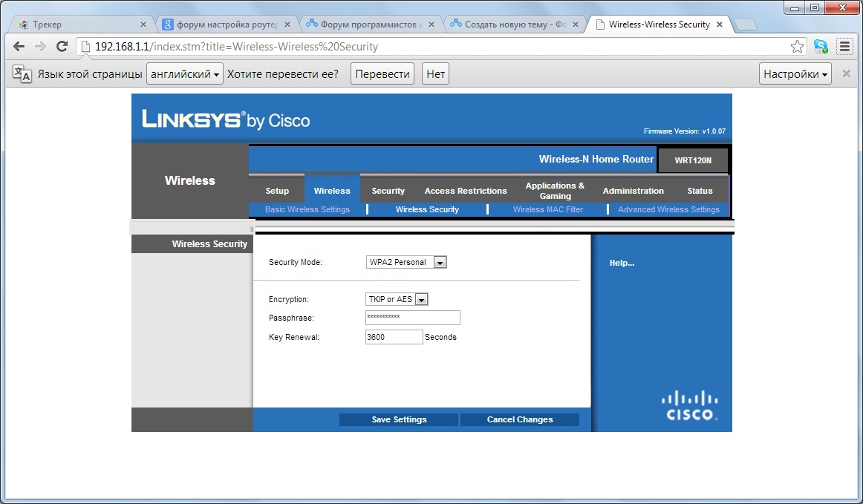Screen dimensions: 863x504
Task: Maximize the Chrome window
Action: (x=815, y=7)
